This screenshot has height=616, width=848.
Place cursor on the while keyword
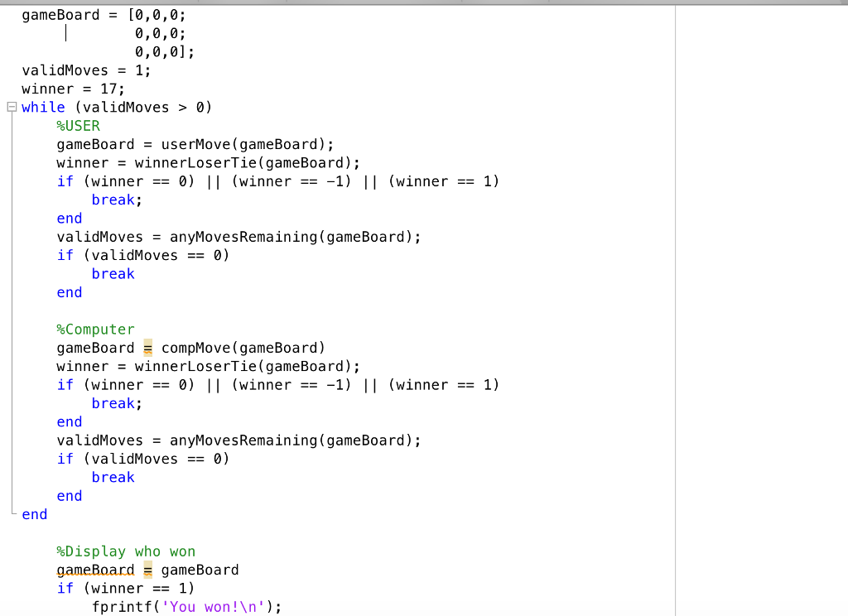point(43,107)
